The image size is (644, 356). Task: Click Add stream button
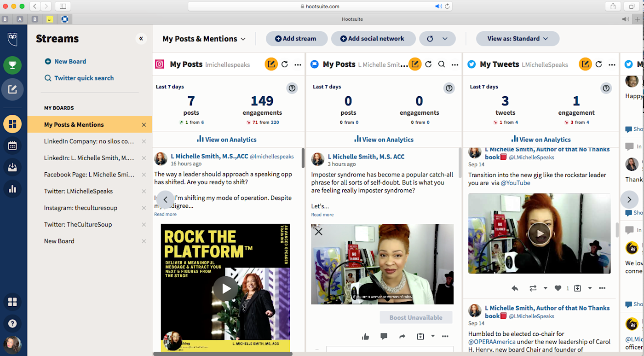coord(297,39)
